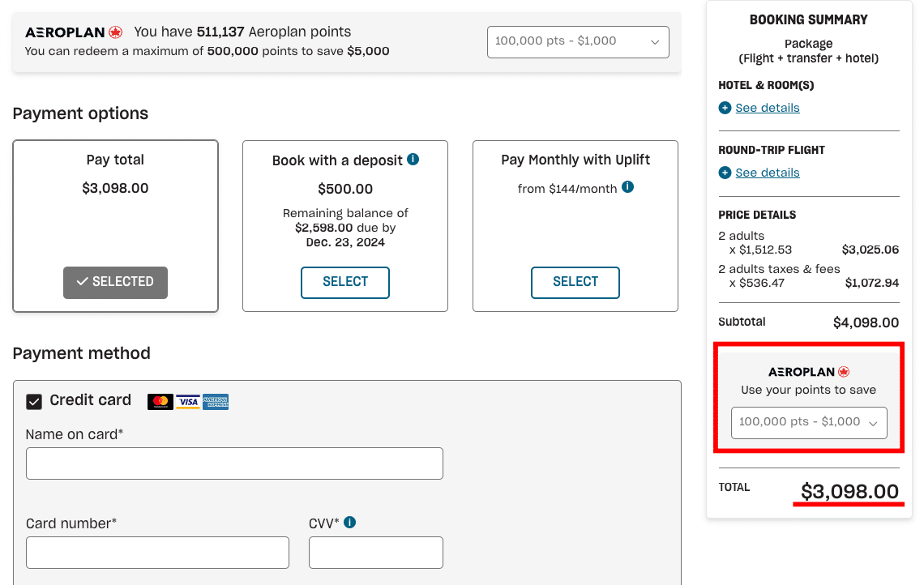Image resolution: width=924 pixels, height=585 pixels.
Task: Click info icon beside Book with a deposit
Action: point(413,160)
